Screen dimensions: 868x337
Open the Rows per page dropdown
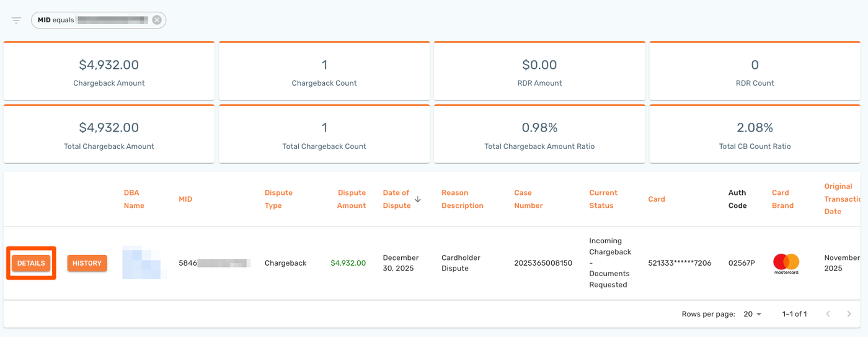pos(753,314)
